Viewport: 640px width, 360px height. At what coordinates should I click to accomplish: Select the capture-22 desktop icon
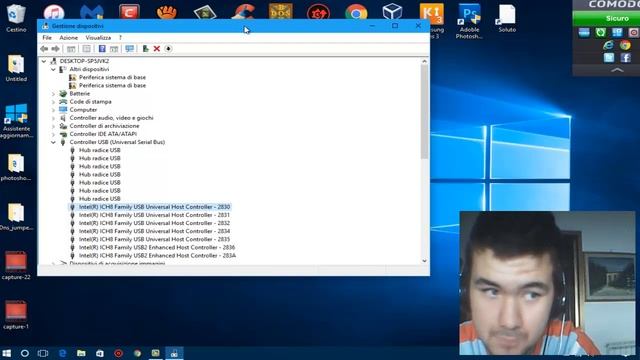coord(16,266)
